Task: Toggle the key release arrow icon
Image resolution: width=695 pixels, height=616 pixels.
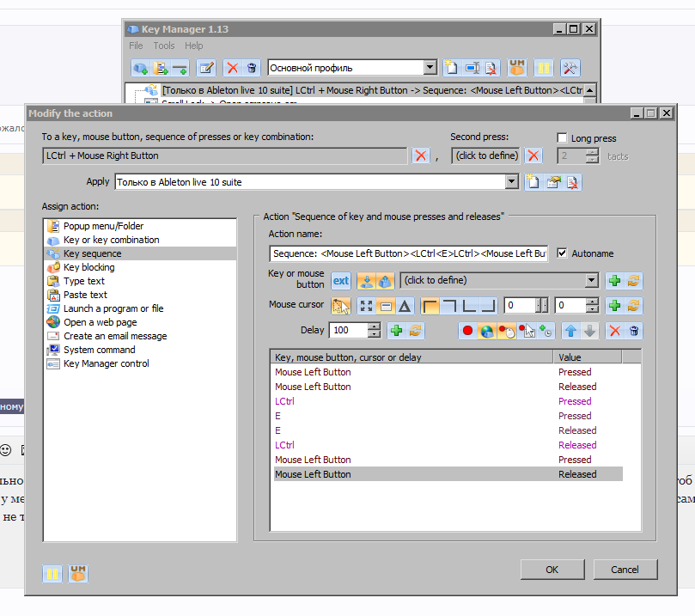Action: (385, 281)
